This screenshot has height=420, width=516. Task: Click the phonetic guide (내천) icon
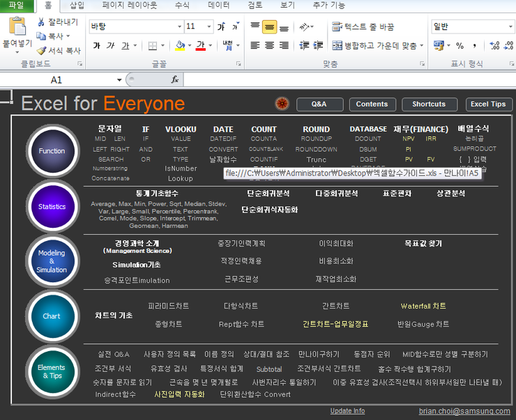click(x=227, y=45)
